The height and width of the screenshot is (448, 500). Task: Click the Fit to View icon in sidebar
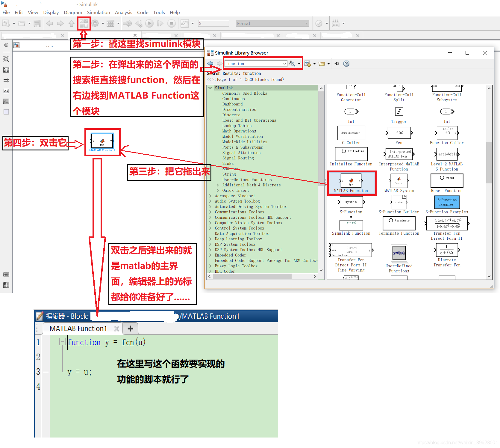6,70
